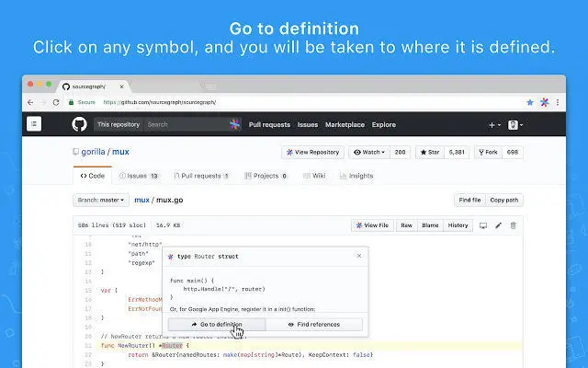This screenshot has width=588, height=368.
Task: Click the sidebar toggle icon left of GitHub logo
Action: [34, 124]
